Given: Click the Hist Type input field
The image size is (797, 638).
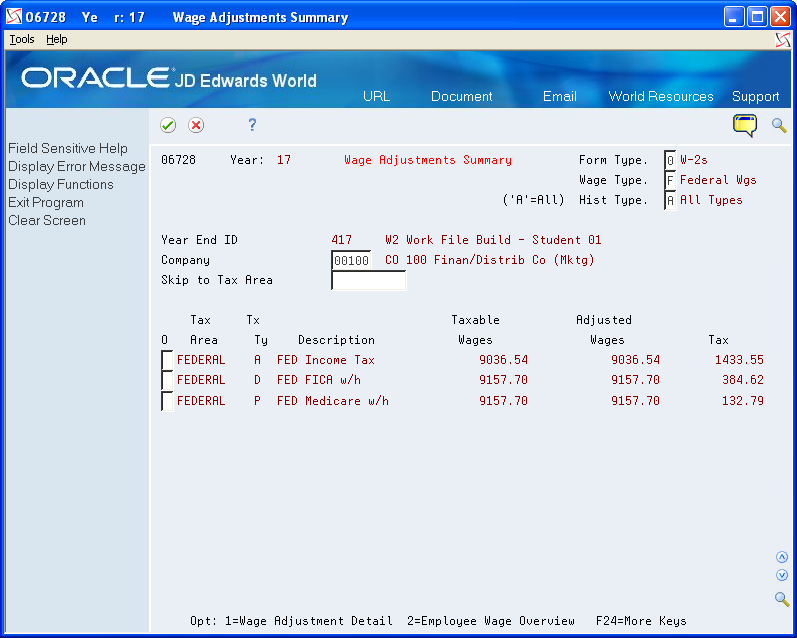Looking at the screenshot, I should click(x=670, y=200).
